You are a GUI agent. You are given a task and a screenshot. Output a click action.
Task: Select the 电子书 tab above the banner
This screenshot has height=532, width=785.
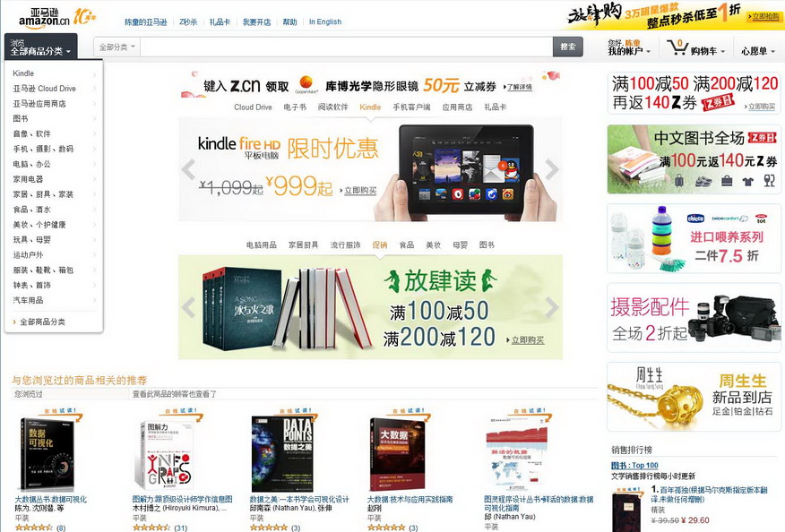pos(295,107)
